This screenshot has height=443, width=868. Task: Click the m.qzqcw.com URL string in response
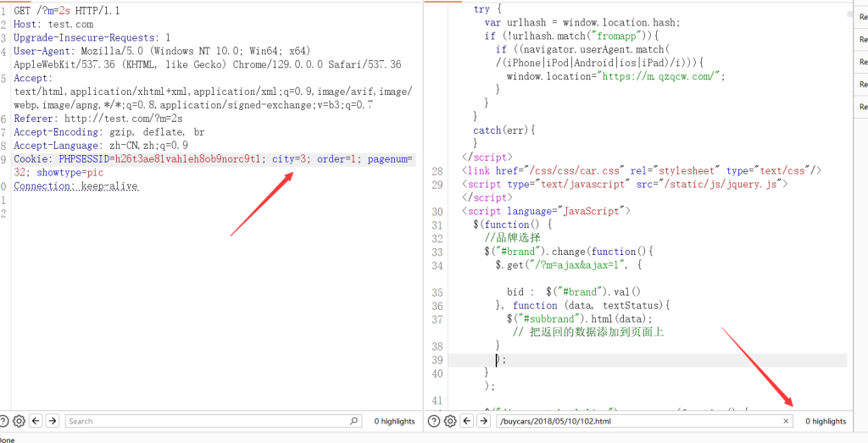click(x=662, y=76)
